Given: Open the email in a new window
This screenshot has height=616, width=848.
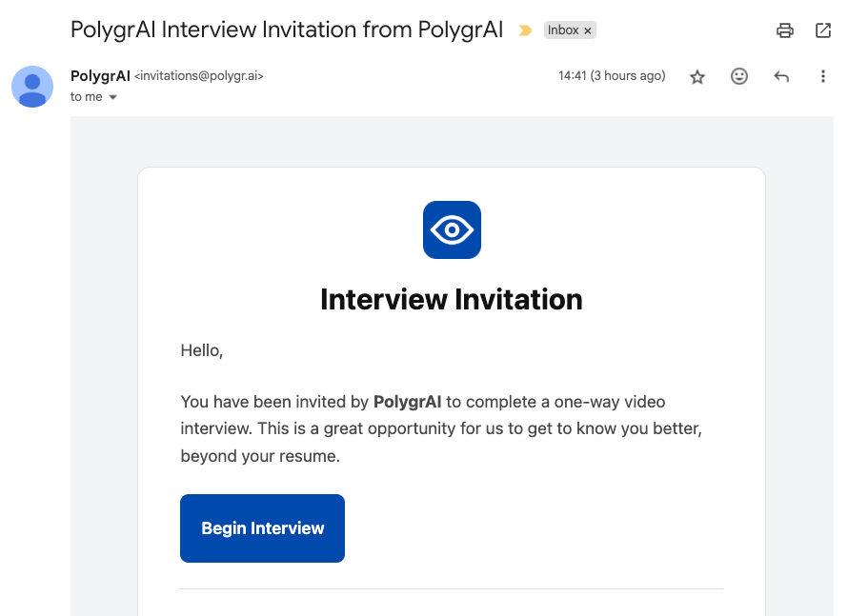Looking at the screenshot, I should [822, 30].
